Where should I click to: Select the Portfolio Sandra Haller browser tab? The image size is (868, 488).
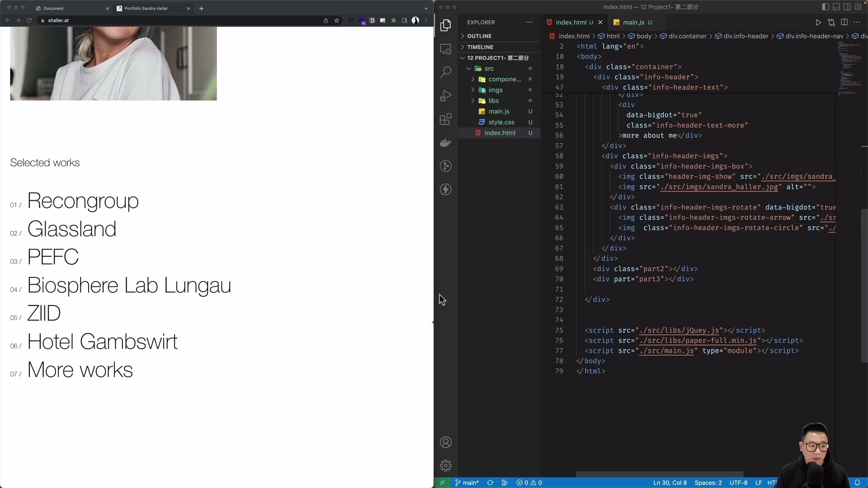(x=147, y=8)
